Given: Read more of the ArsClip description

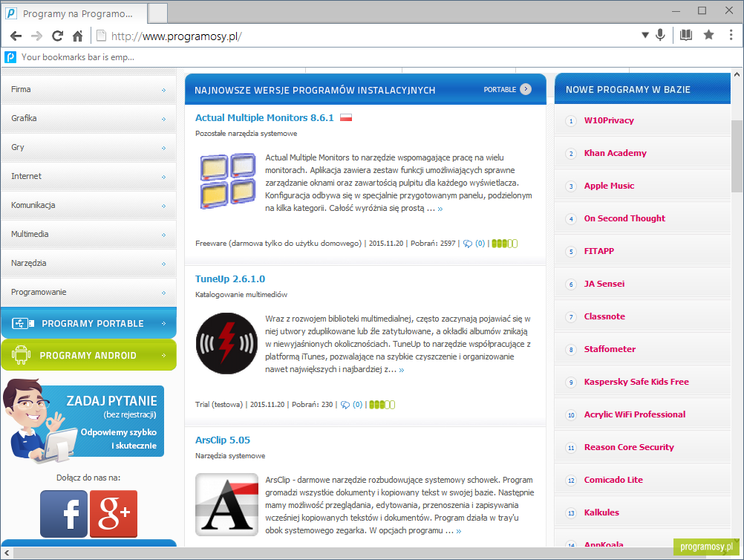Looking at the screenshot, I should tap(458, 531).
